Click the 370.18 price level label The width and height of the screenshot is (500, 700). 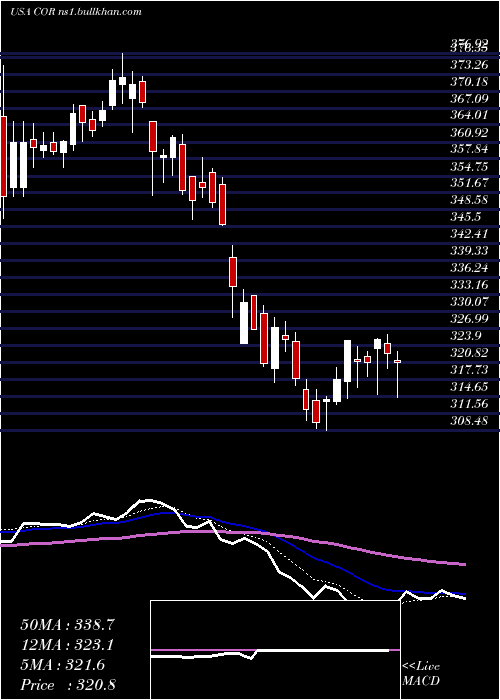point(469,82)
